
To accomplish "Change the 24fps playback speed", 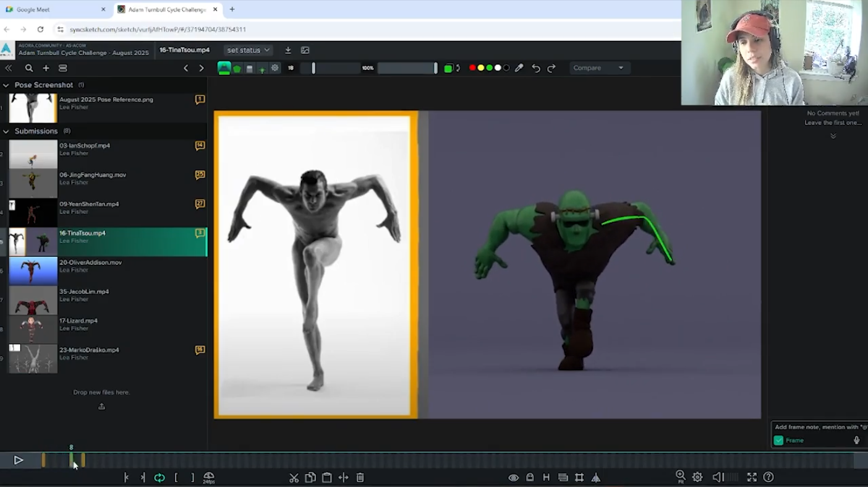I will (x=209, y=477).
